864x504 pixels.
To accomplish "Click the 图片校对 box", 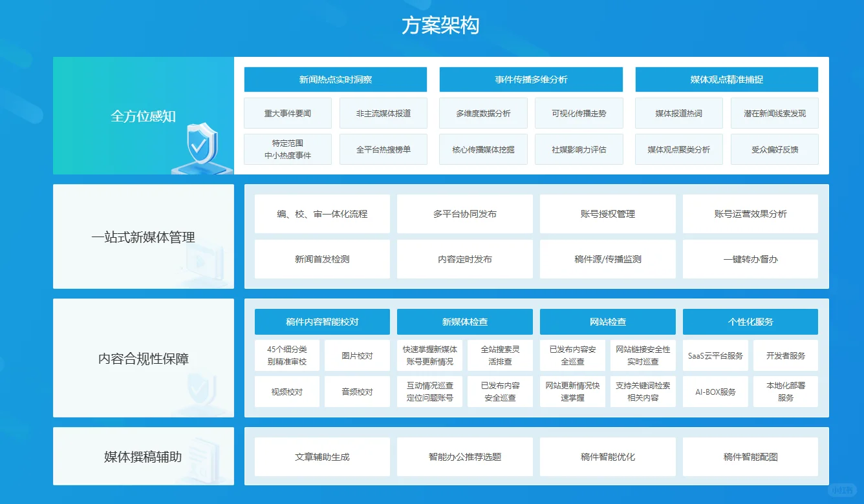I will [x=358, y=355].
